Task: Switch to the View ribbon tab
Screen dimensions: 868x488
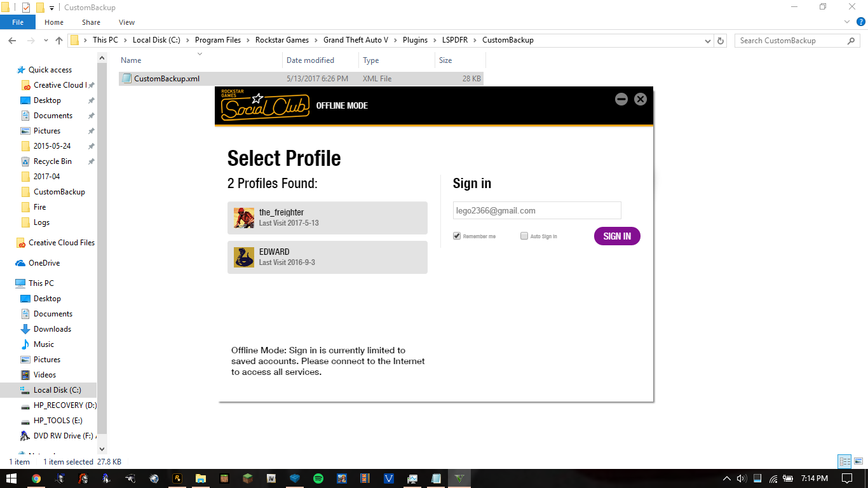Action: tap(126, 22)
